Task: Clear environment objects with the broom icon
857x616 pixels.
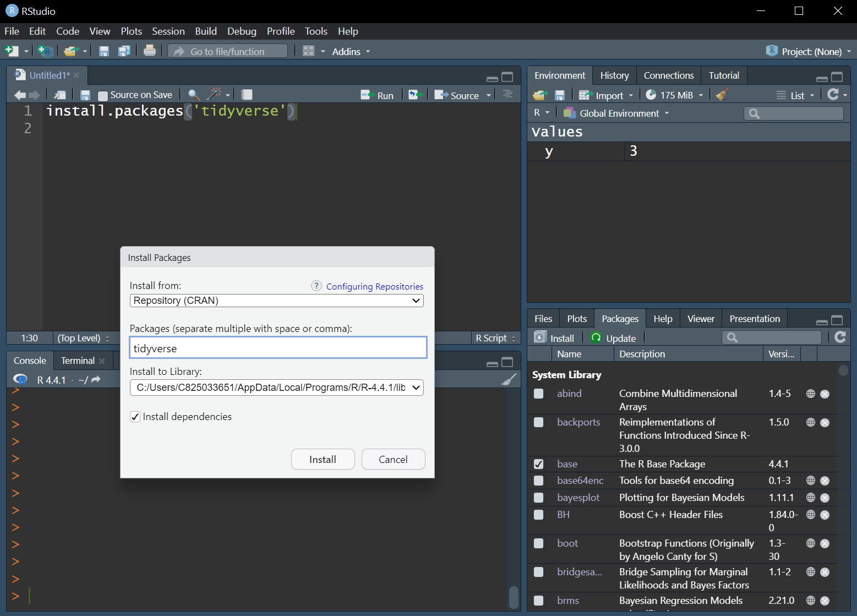Action: (x=722, y=95)
